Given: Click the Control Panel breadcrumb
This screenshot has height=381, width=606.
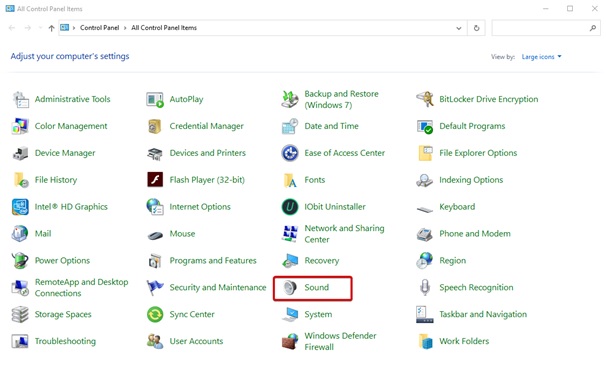Looking at the screenshot, I should (x=99, y=28).
